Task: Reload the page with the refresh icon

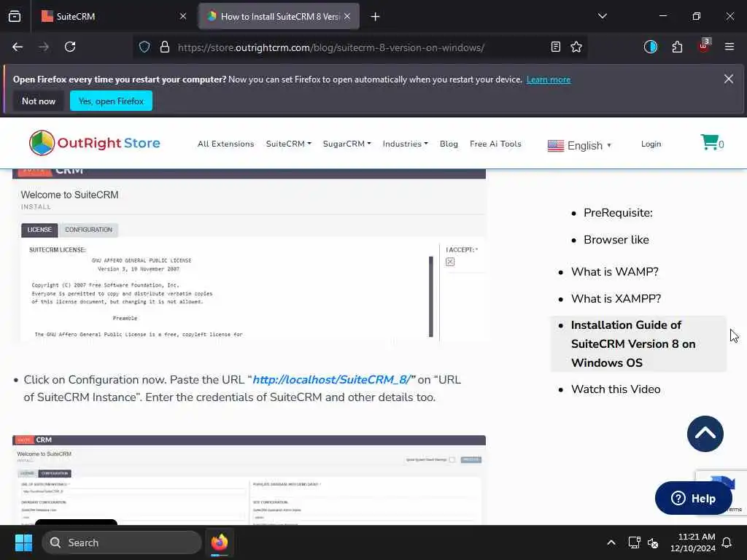Action: [x=70, y=47]
